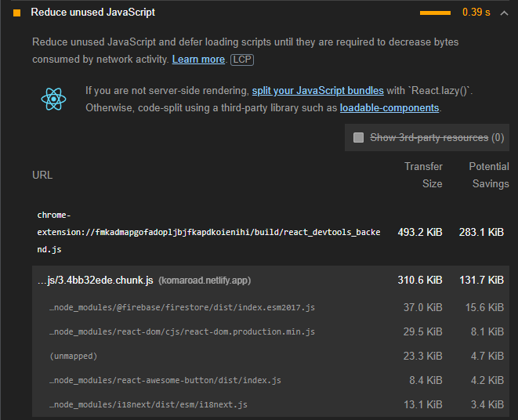Select the react_devtools_backend.js URL row
Image resolution: width=518 pixels, height=420 pixels.
(270, 232)
